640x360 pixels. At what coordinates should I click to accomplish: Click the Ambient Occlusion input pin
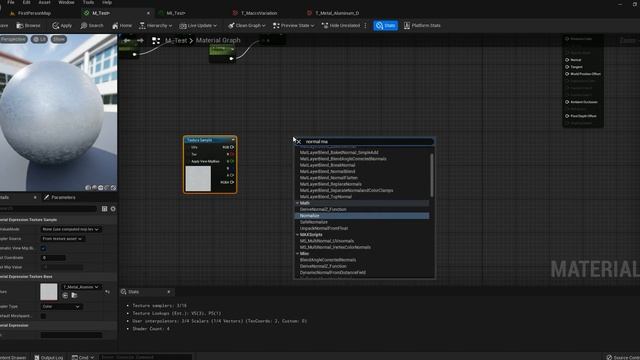coord(567,102)
